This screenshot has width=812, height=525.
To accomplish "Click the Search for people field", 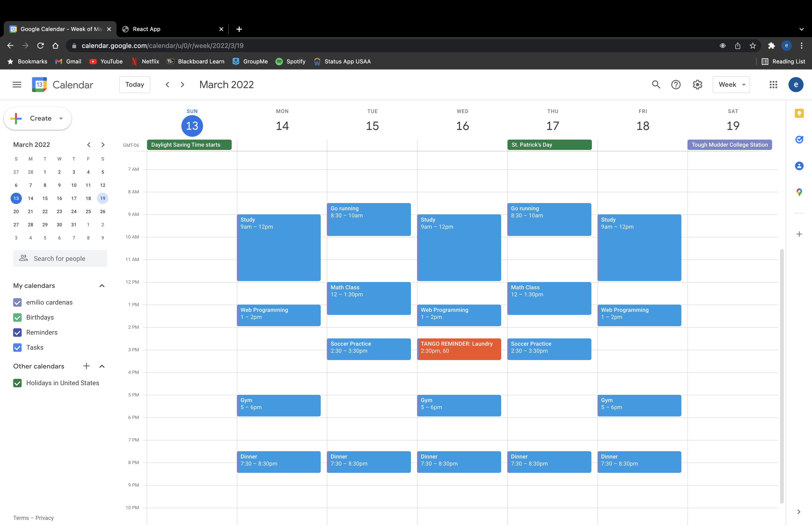I will [x=60, y=259].
